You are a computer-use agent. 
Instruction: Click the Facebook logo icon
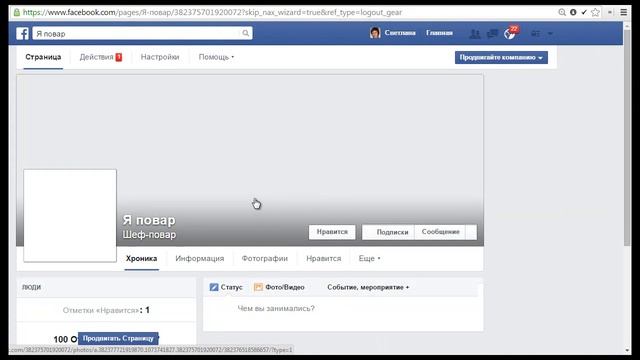[22, 33]
